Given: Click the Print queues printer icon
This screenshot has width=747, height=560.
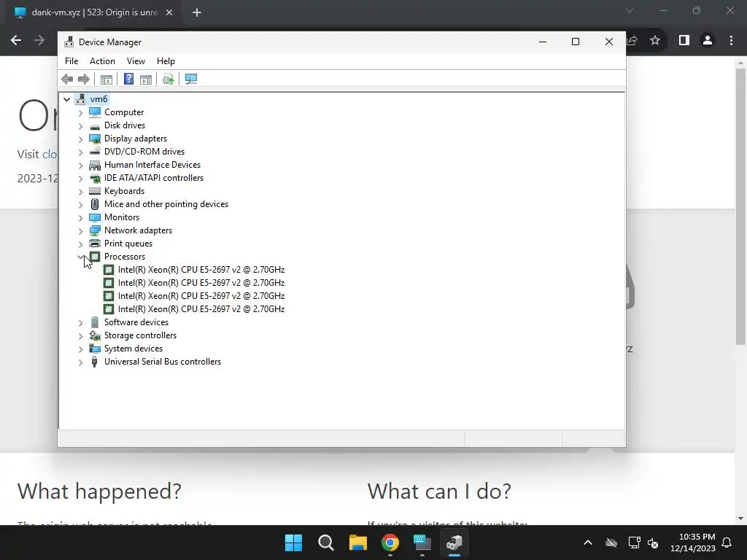Looking at the screenshot, I should (95, 244).
